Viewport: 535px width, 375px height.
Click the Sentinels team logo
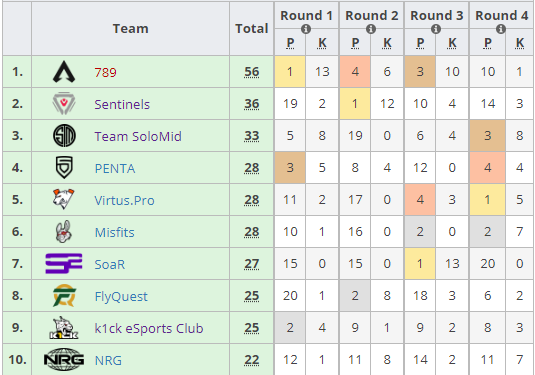pos(64,103)
